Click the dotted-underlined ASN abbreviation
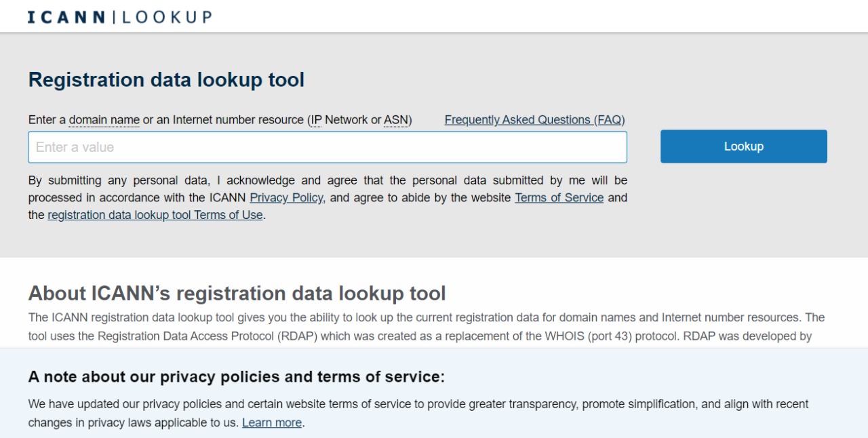 pos(396,120)
